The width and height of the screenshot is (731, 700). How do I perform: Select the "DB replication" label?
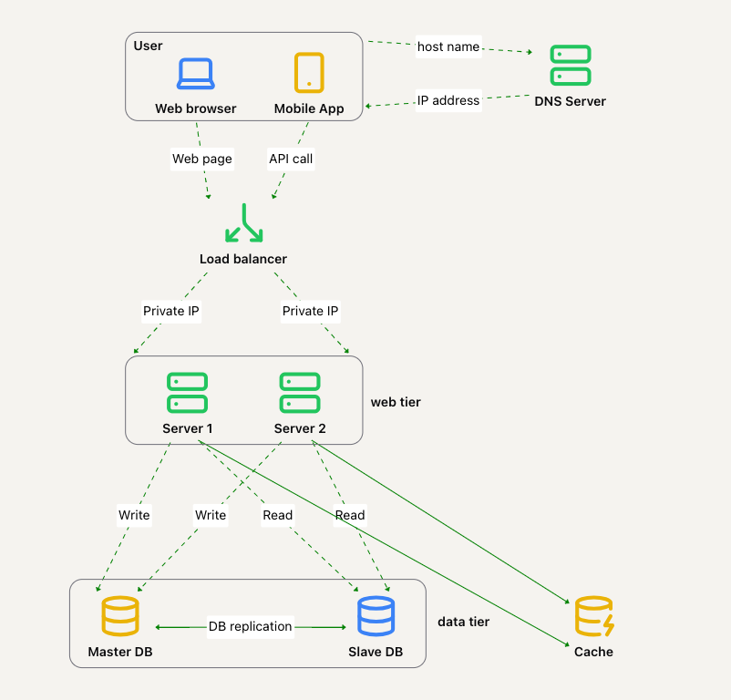(x=251, y=626)
